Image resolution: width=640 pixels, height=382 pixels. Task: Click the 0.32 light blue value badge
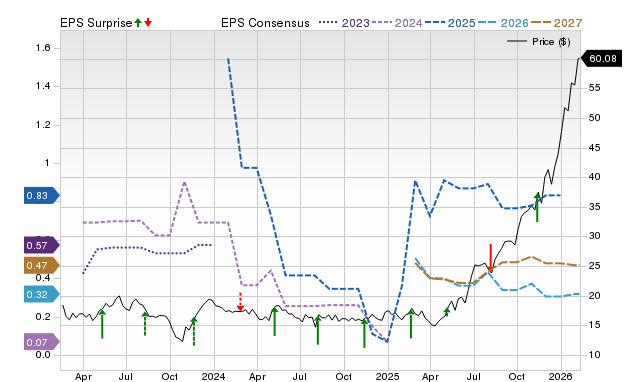click(42, 295)
